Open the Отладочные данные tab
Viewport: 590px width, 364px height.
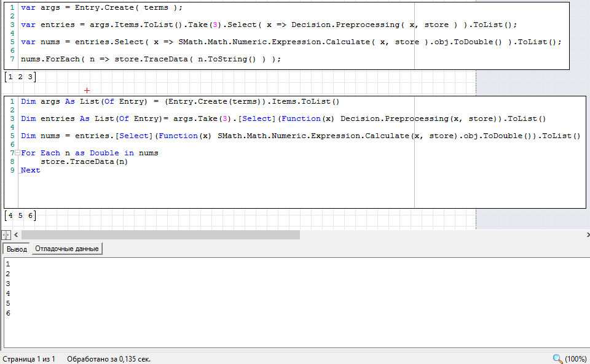tap(66, 249)
